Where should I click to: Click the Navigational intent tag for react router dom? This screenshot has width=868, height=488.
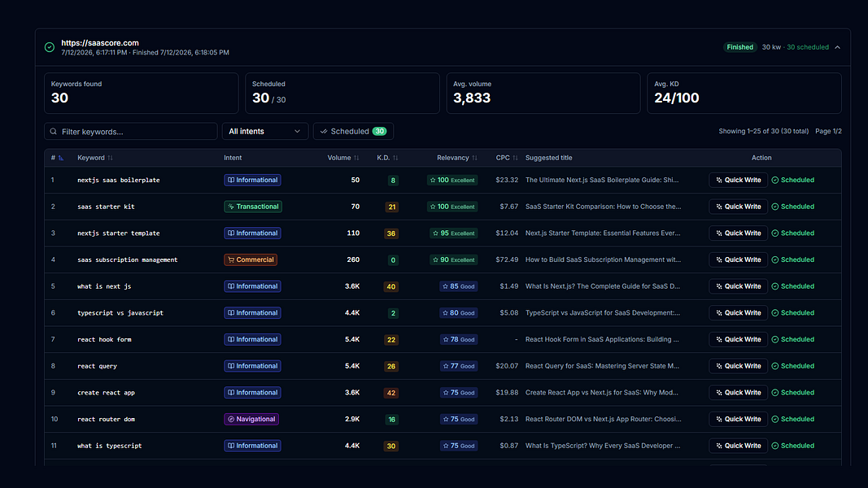pyautogui.click(x=251, y=419)
